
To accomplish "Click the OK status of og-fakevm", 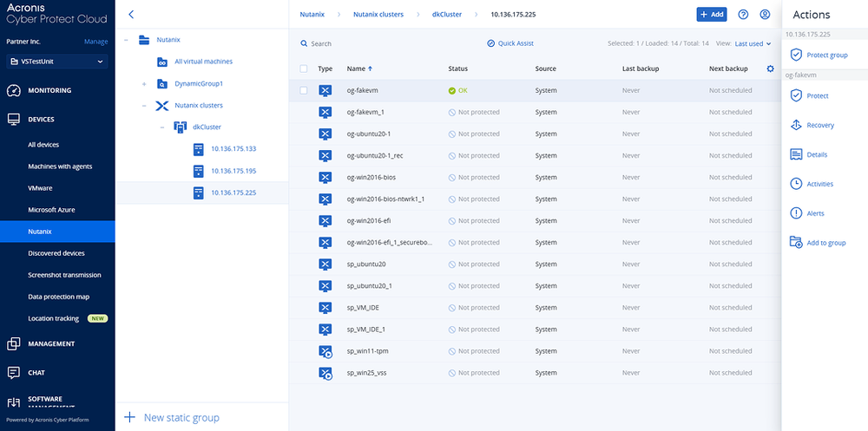I will coord(458,90).
